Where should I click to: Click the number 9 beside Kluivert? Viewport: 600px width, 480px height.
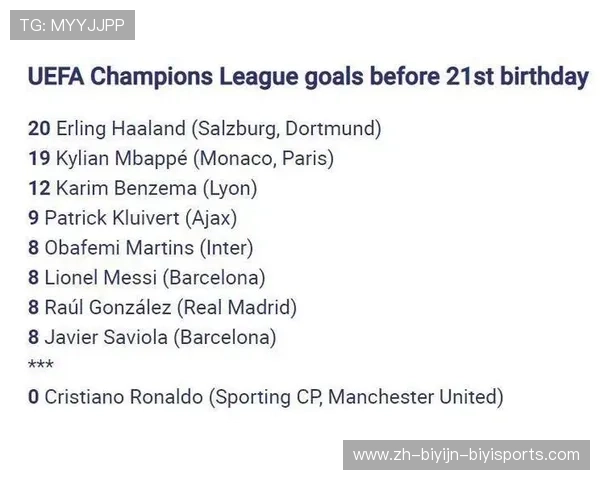coord(34,218)
